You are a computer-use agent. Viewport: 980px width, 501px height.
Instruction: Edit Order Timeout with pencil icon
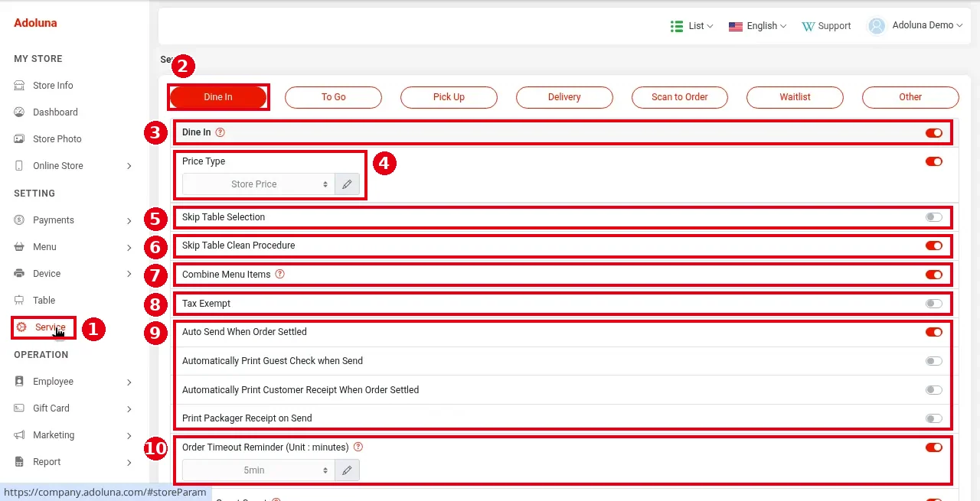[347, 470]
